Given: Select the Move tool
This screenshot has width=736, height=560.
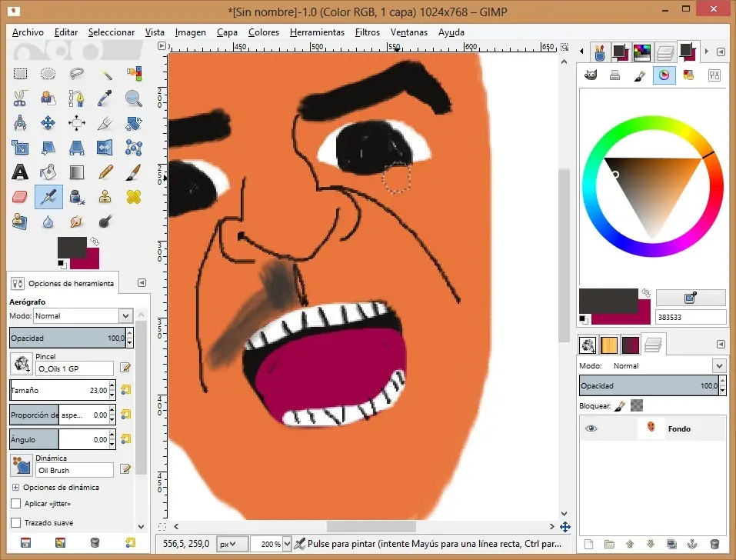Looking at the screenshot, I should click(x=48, y=123).
